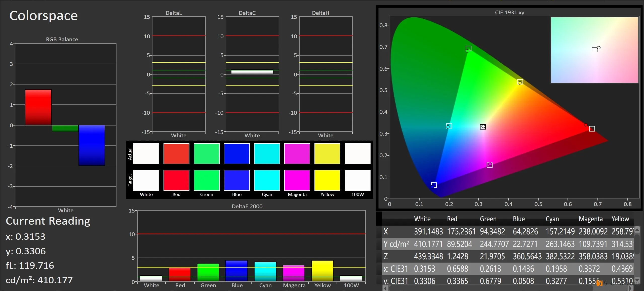Select the Actual Red color swatch
The width and height of the screenshot is (644, 291).
176,154
